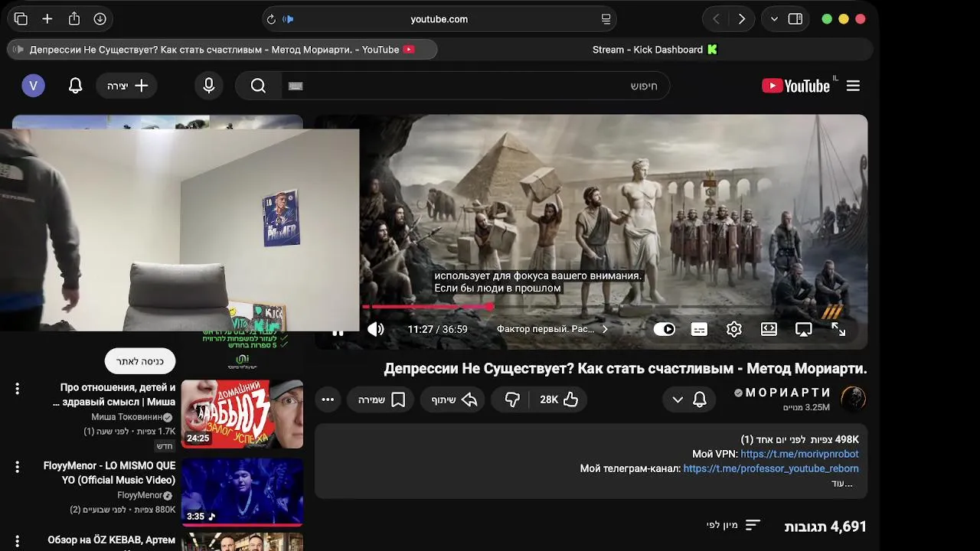Open channel 'Миша Токовинин'
Screen dimensions: 980x551
(x=126, y=417)
